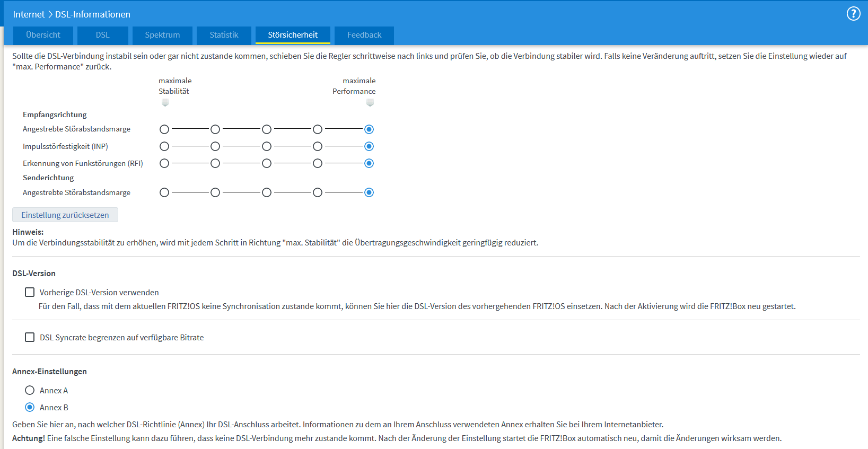
Task: Click the Annex A label
Action: [54, 390]
